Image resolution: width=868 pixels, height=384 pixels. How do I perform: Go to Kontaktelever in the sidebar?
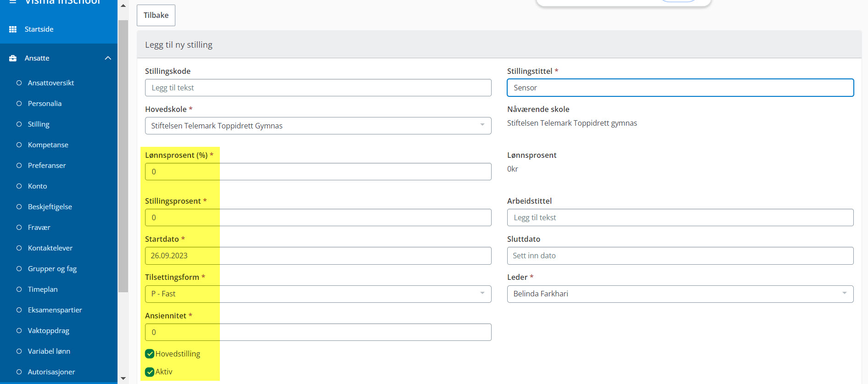click(x=50, y=248)
